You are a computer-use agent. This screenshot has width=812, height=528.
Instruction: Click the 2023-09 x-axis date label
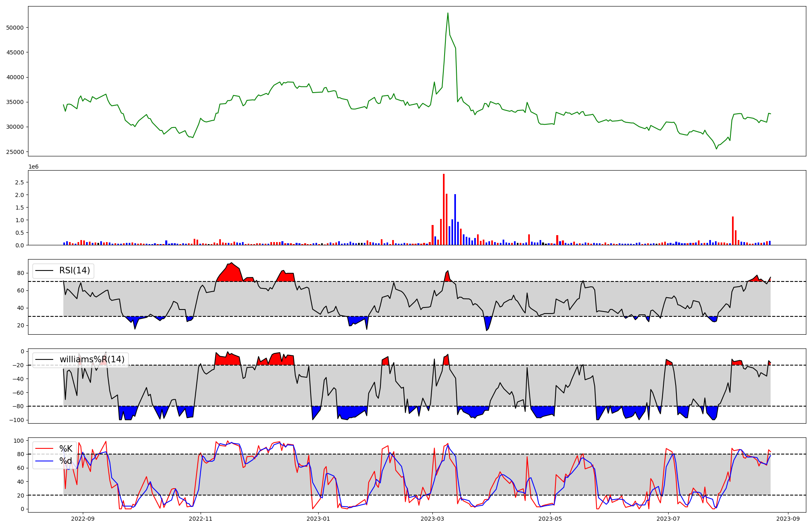[788, 519]
